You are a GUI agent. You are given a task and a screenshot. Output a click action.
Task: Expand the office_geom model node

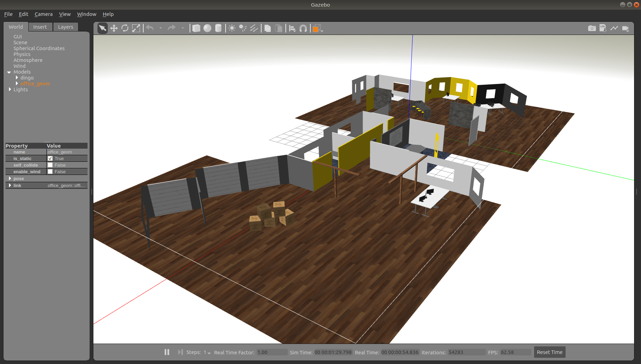[x=17, y=84]
